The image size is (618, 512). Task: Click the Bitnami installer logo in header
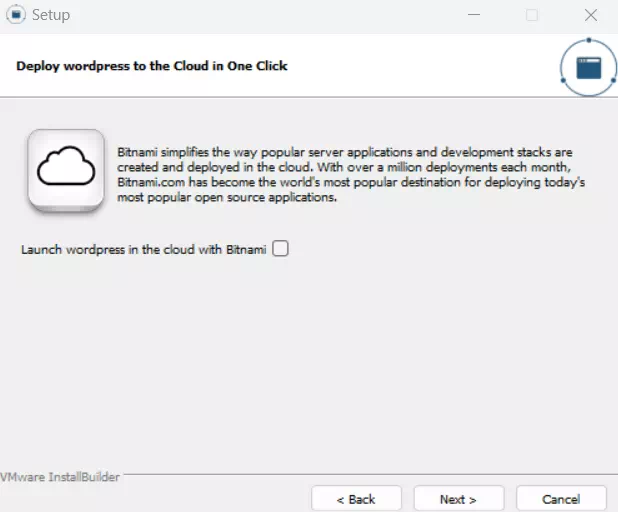(x=588, y=67)
